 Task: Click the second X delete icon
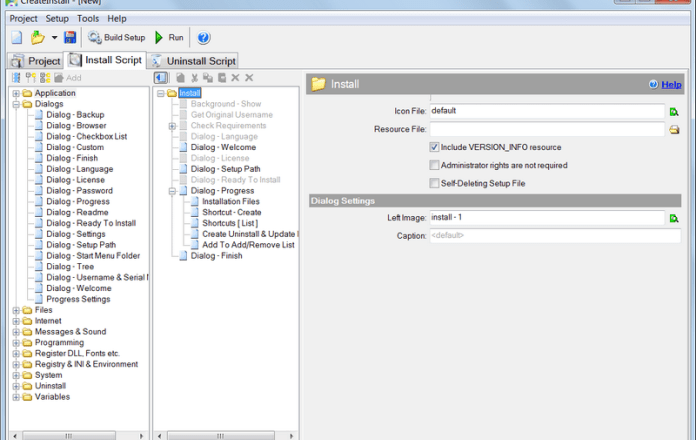click(249, 78)
